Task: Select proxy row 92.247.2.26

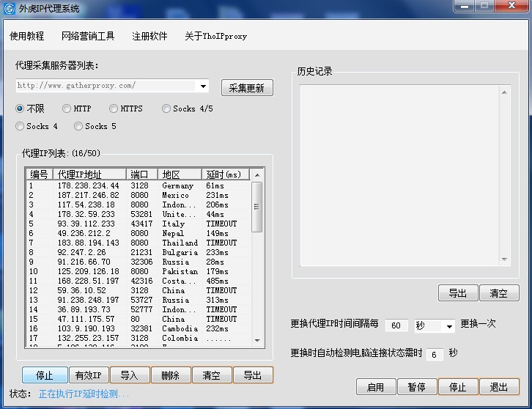Action: point(138,252)
